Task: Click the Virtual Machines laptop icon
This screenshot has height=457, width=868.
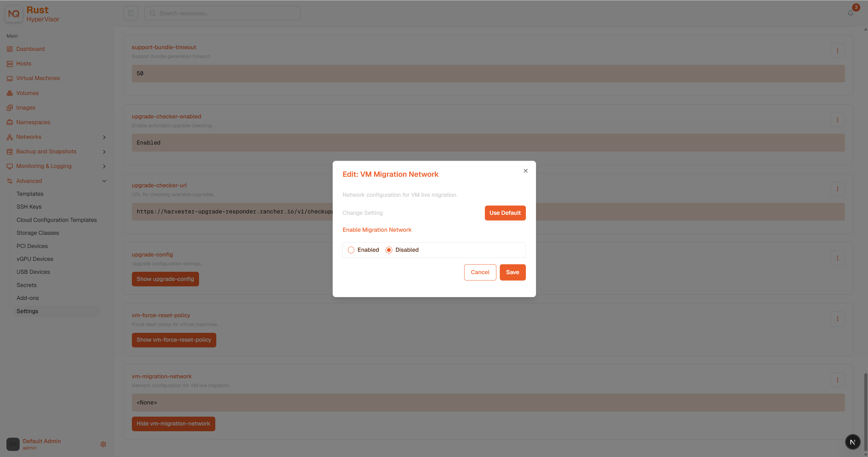Action: click(9, 78)
